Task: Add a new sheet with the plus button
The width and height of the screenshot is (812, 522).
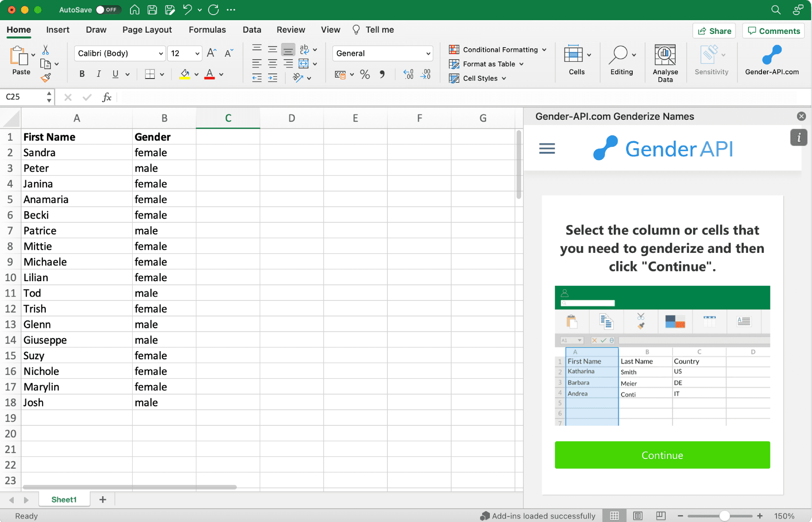Action: (x=103, y=499)
